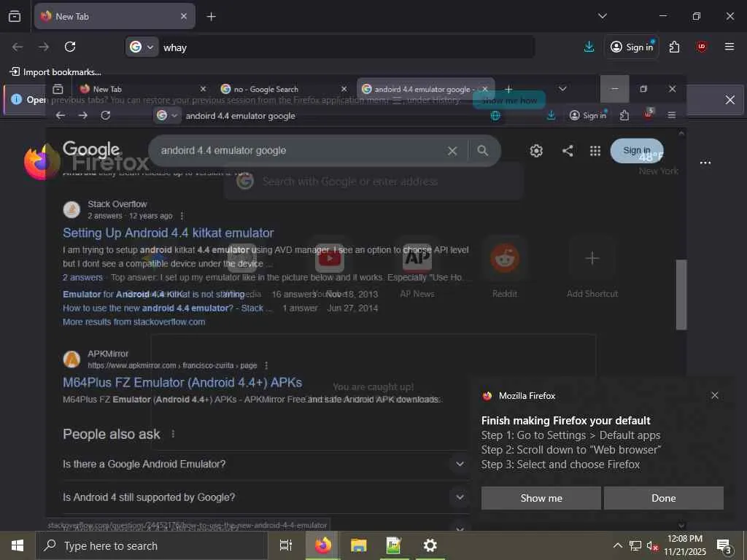Viewport: 747px width, 560px height.
Task: Click translate page icon in front address bar
Action: (495, 115)
